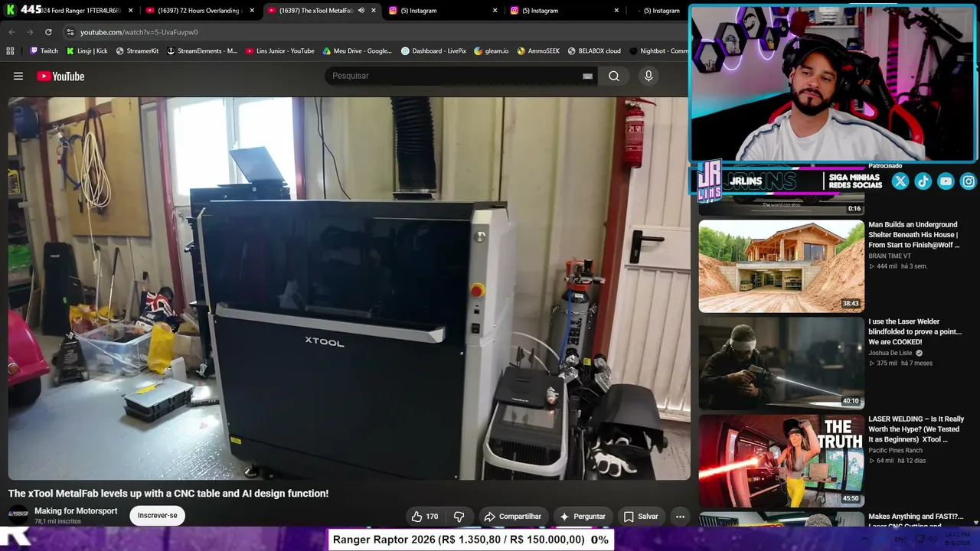Click the Instagram social icon on overlay

click(969, 181)
